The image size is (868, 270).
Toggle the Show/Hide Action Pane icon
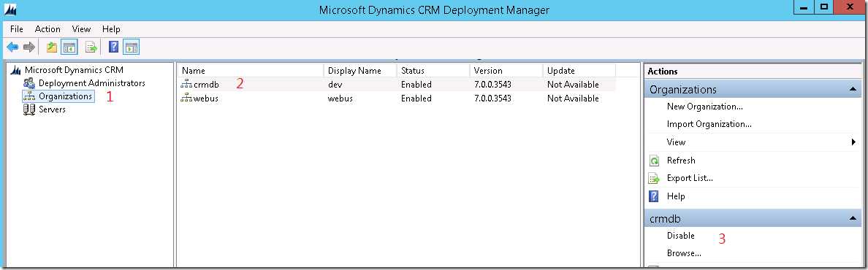click(132, 47)
